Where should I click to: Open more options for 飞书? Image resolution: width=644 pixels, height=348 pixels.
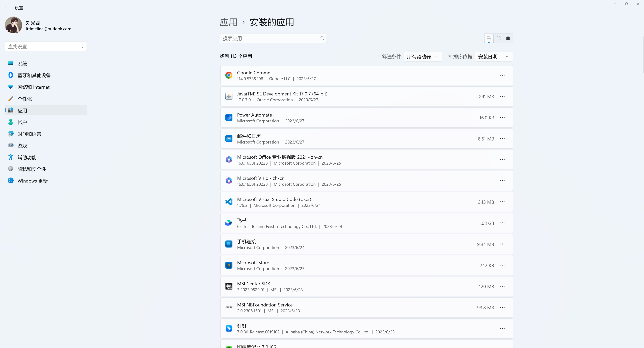502,223
